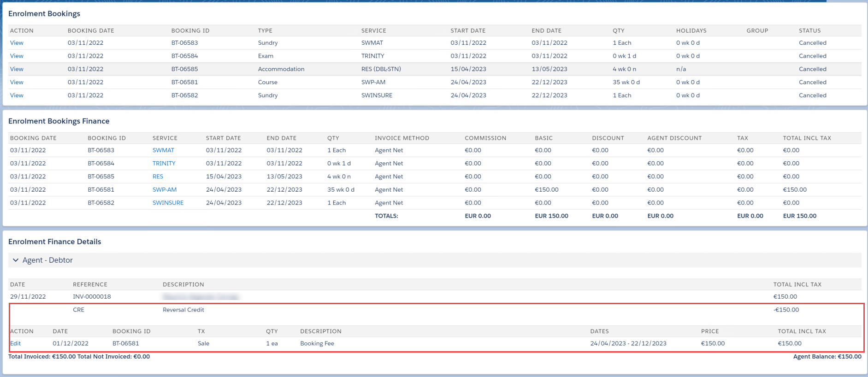Screen dimensions: 868x377
Task: Click the Status column header
Action: [x=809, y=31]
